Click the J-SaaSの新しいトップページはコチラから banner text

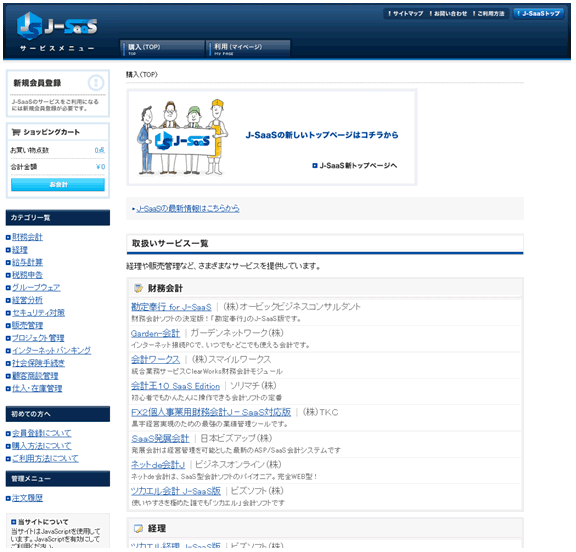(x=322, y=135)
